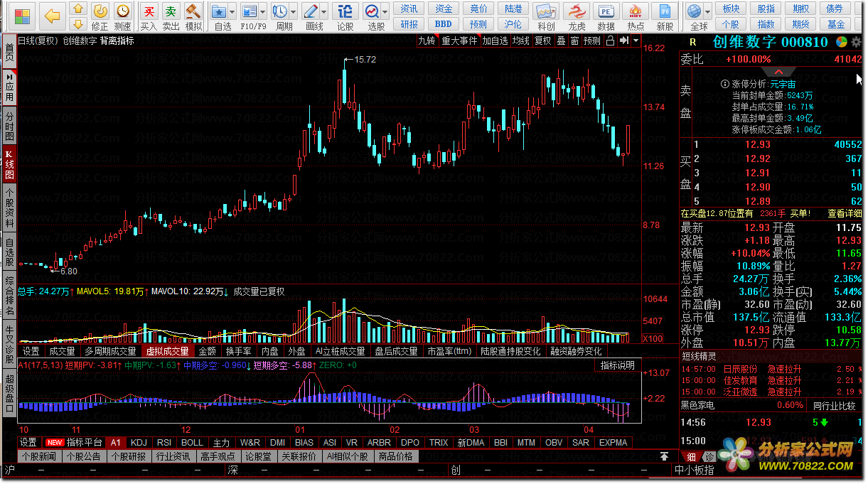Click the 周期 period clock icon
This screenshot has height=484, width=868.
280,12
